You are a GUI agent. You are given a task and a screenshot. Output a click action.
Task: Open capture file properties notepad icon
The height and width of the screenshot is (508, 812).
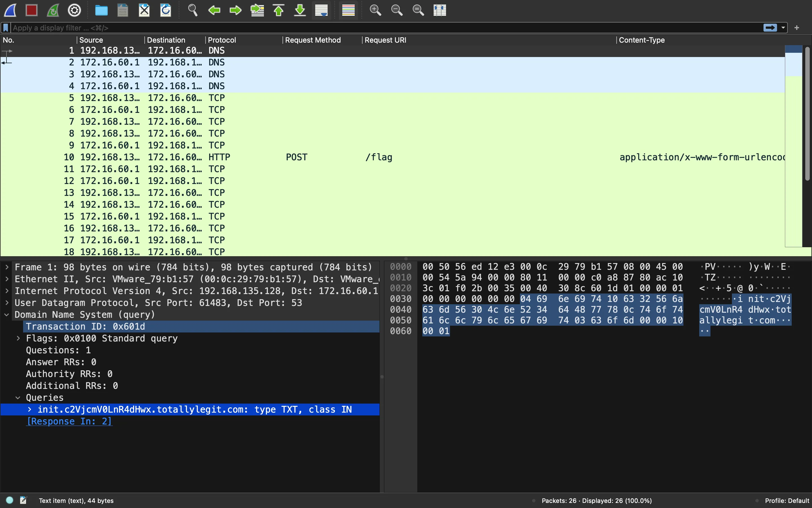(23, 500)
